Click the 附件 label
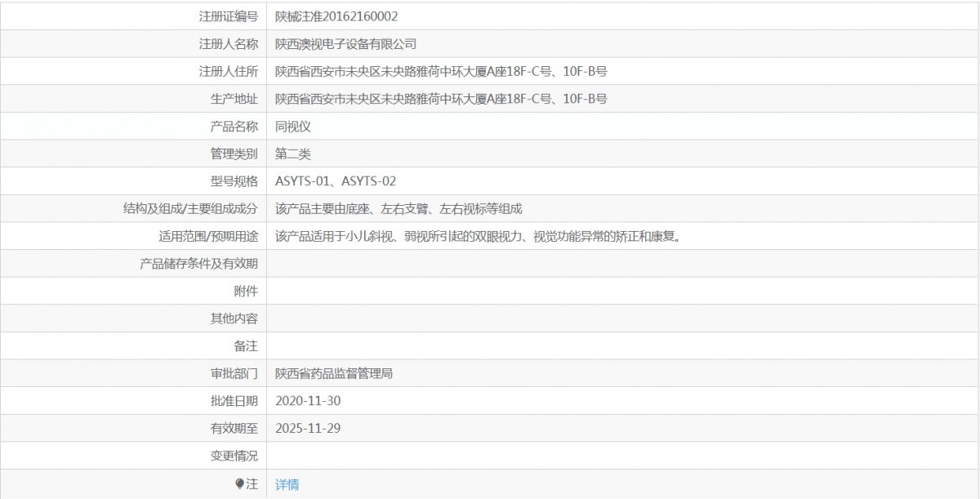Image resolution: width=980 pixels, height=499 pixels. point(246,292)
